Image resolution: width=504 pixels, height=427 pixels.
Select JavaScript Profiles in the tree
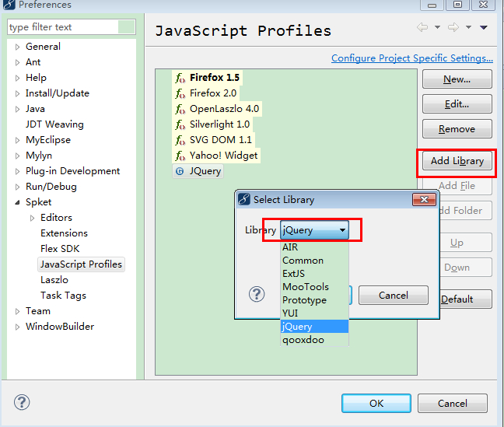click(81, 264)
